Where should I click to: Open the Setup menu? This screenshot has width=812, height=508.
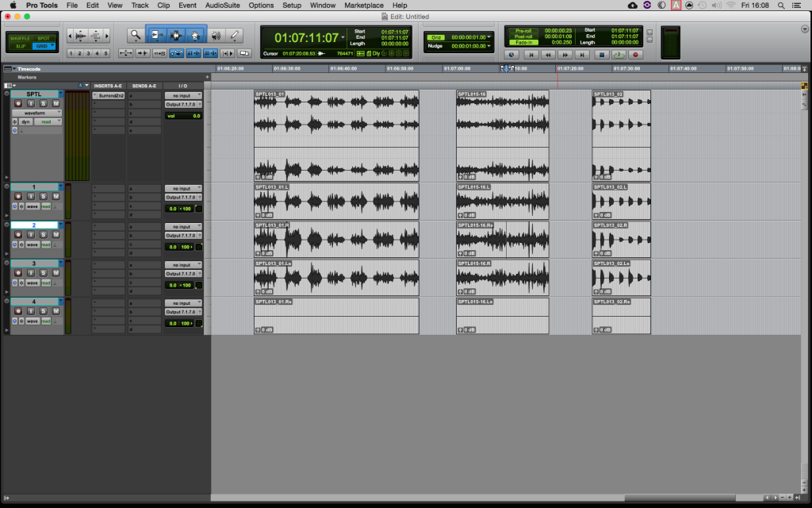292,6
